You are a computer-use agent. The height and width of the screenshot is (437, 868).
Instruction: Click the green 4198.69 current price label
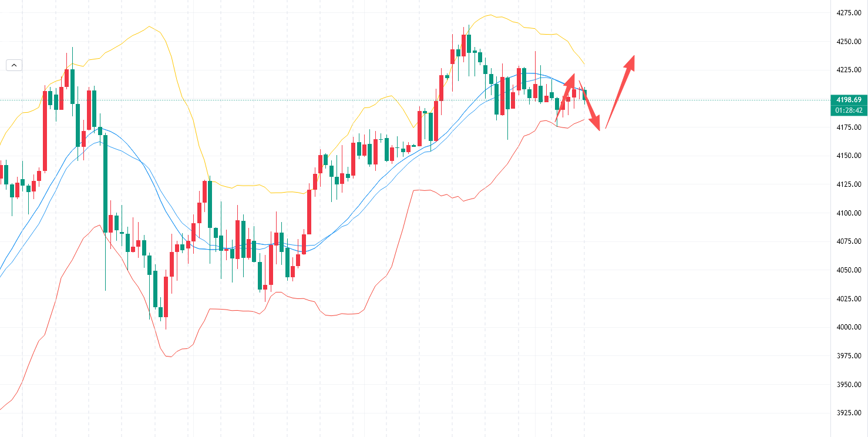click(848, 100)
